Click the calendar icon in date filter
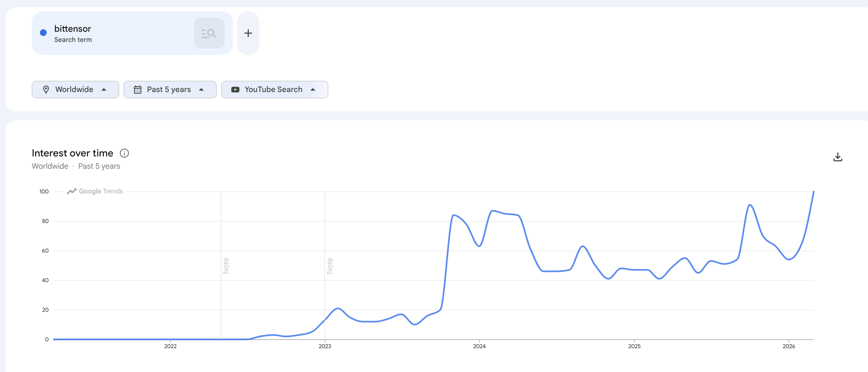This screenshot has width=868, height=372. (138, 90)
